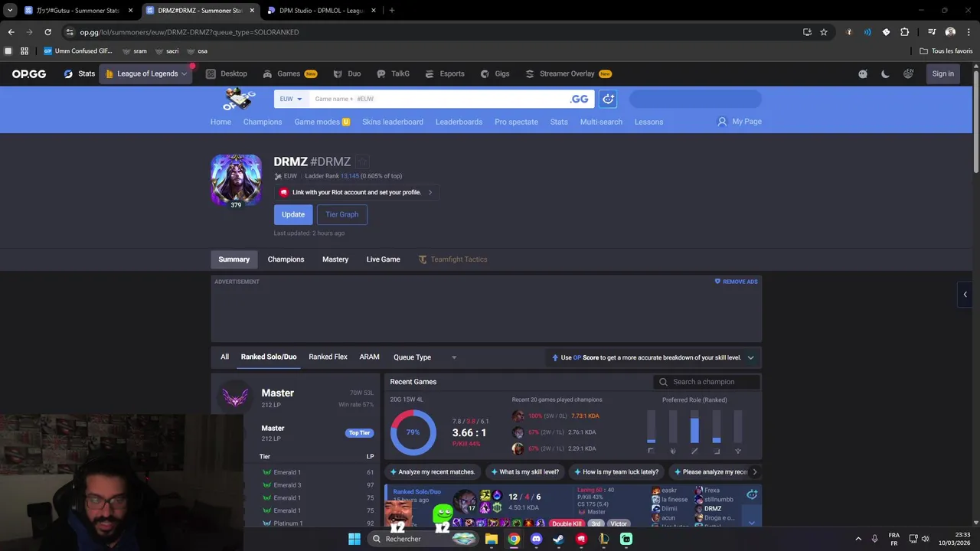This screenshot has height=551, width=980.
Task: Open the EN language globe selector
Action: pos(908,73)
